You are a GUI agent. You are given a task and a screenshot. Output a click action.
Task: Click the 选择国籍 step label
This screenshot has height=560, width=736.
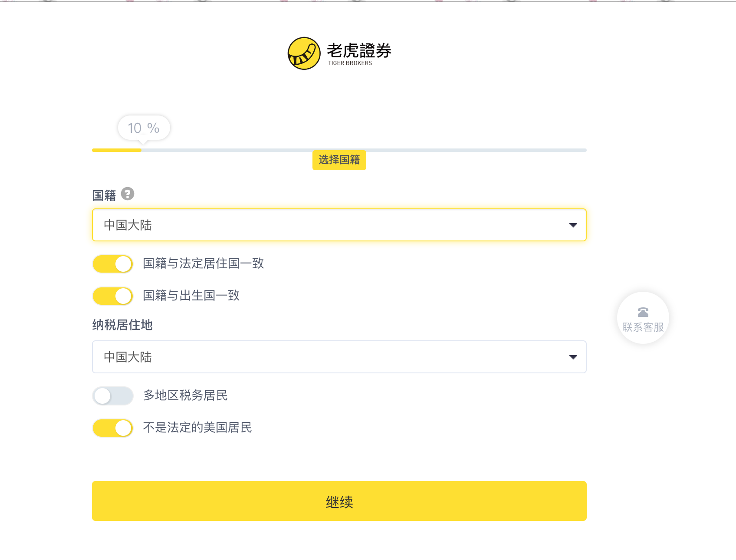pyautogui.click(x=339, y=160)
